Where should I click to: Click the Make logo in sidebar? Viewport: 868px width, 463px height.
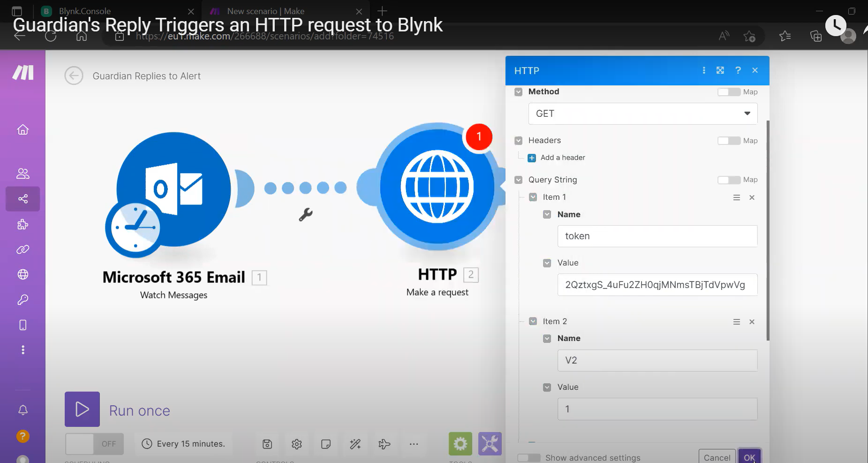click(23, 72)
